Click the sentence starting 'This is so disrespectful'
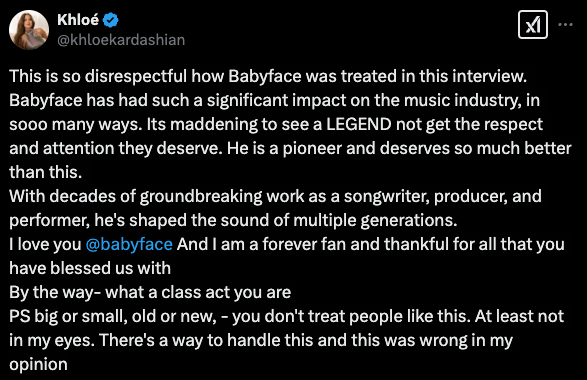Screen dimensions: 587x380 tap(268, 76)
